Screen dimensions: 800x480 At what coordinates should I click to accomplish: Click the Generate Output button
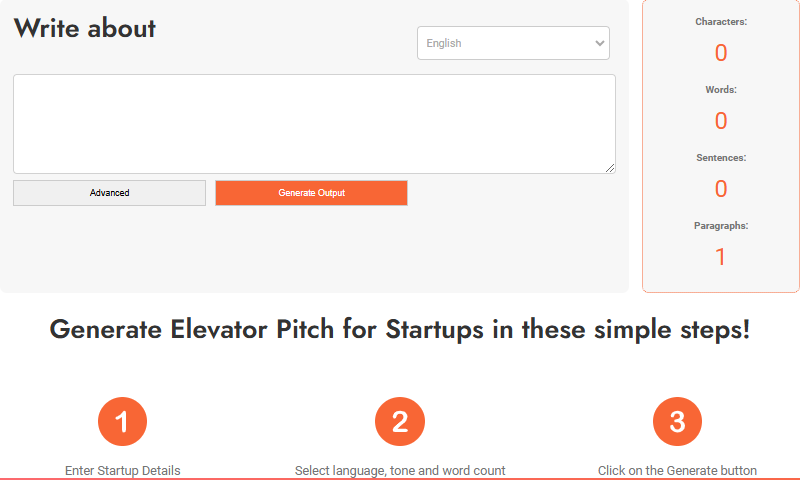click(x=311, y=193)
